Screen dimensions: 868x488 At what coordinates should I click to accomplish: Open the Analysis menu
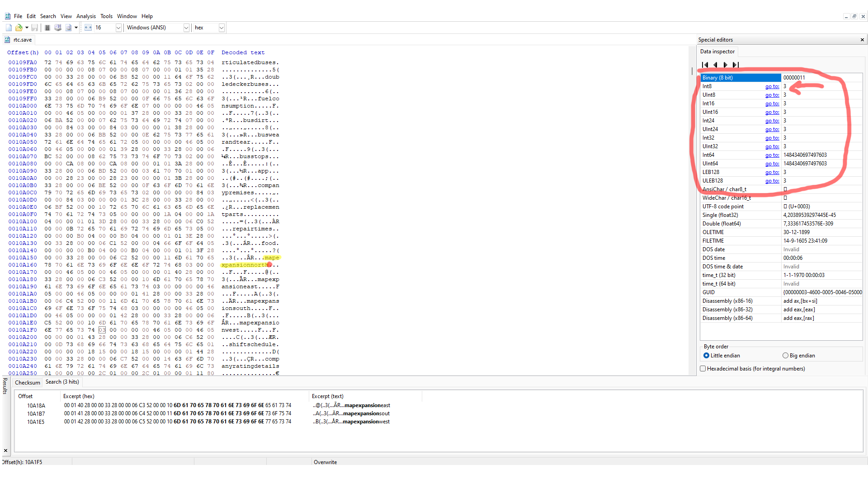(x=86, y=16)
